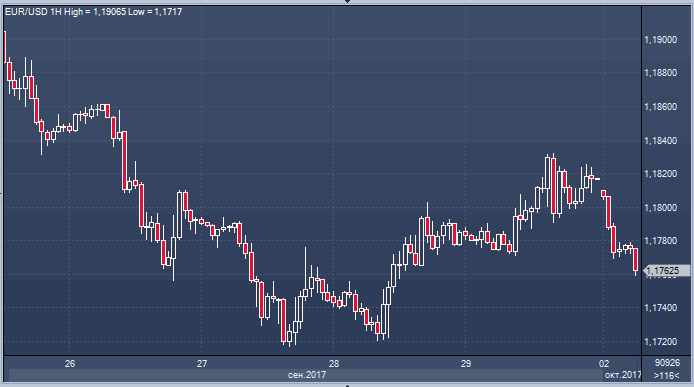This screenshot has height=387, width=694.
Task: Select the 1,18600 price axis label
Action: pos(661,107)
